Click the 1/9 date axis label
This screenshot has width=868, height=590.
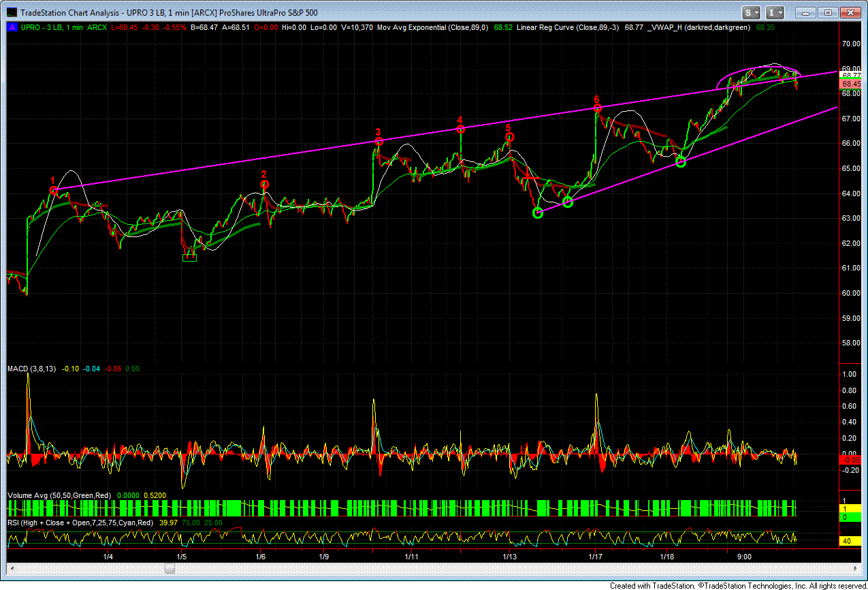pyautogui.click(x=324, y=557)
